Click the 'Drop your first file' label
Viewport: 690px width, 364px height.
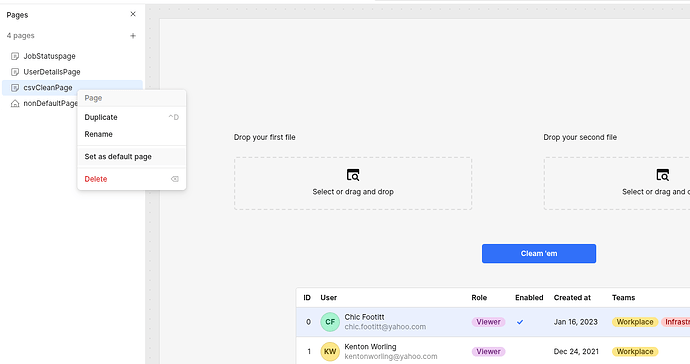point(264,137)
